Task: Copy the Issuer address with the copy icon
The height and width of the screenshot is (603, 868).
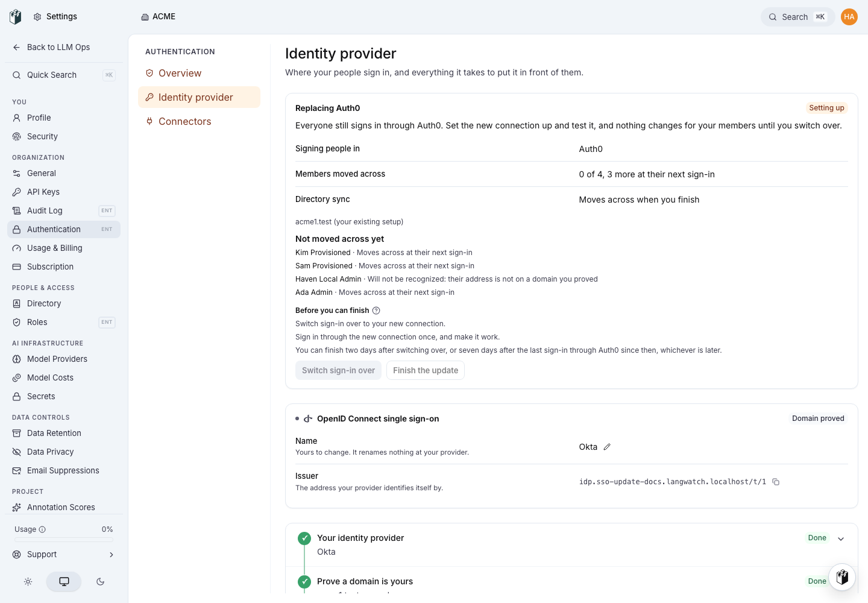Action: click(776, 482)
